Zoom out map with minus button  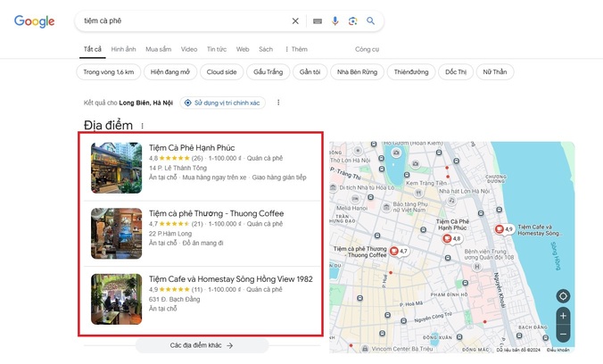pos(563,334)
